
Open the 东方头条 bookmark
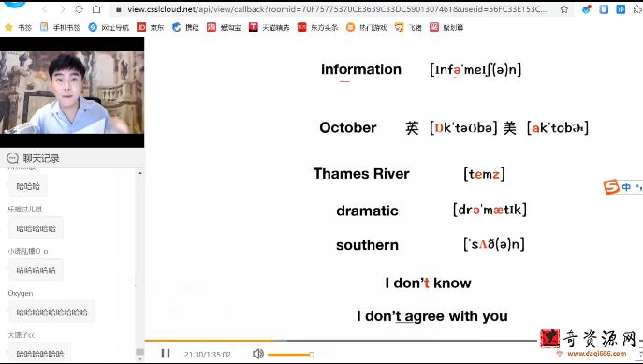(318, 27)
